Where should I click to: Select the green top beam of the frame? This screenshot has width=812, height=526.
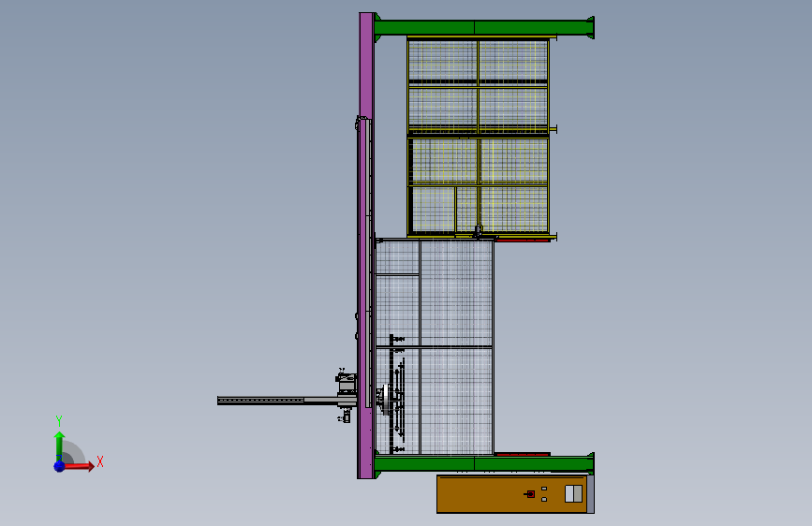coord(483,27)
